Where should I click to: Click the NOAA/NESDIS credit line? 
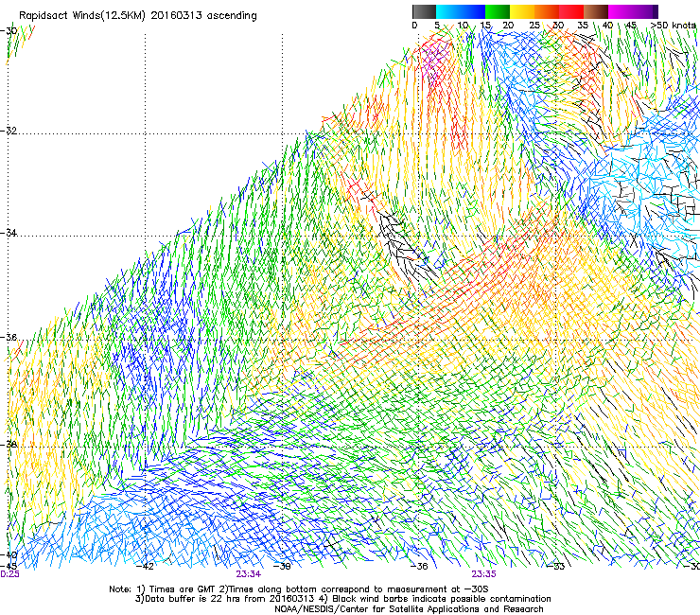tap(409, 609)
